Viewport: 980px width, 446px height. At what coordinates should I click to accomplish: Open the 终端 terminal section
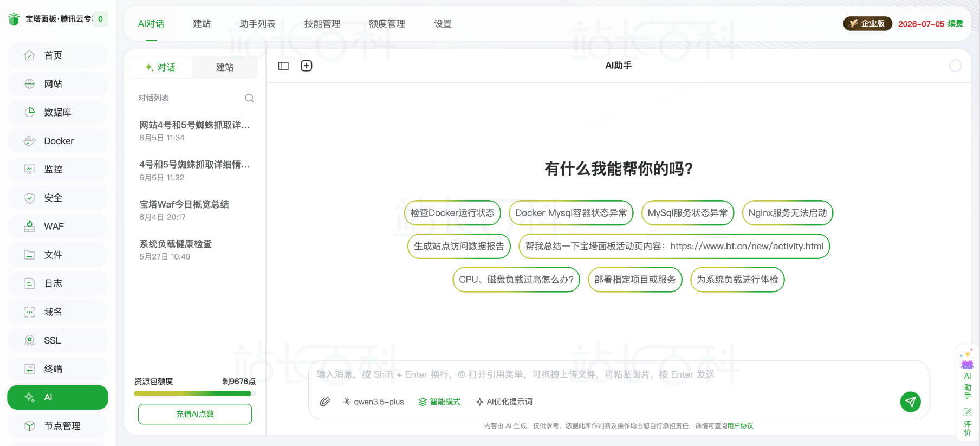57,369
